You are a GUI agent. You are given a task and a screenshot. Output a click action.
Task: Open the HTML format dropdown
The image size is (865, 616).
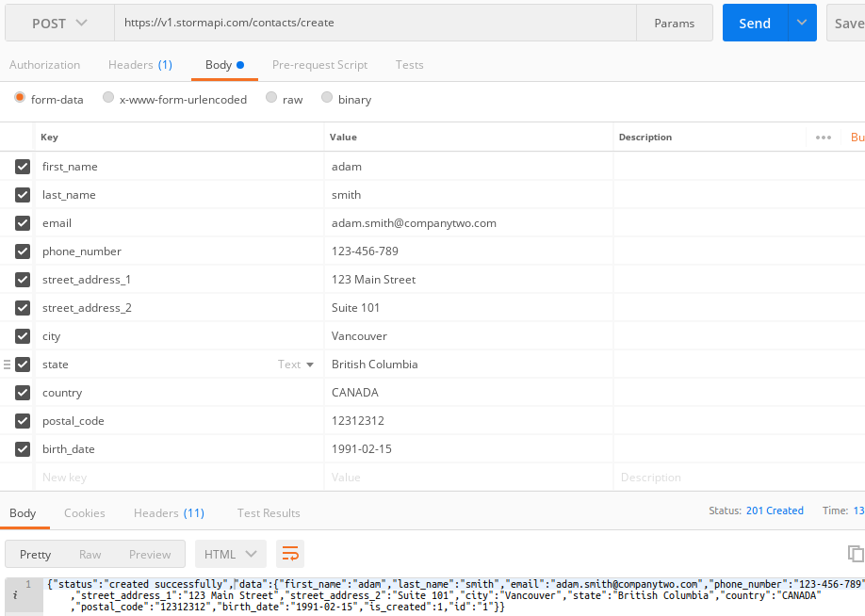click(231, 554)
